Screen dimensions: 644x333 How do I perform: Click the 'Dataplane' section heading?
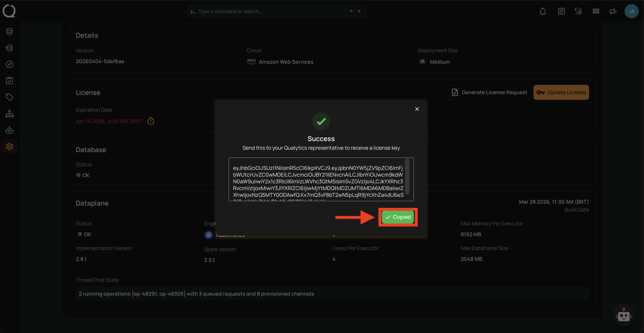[92, 203]
